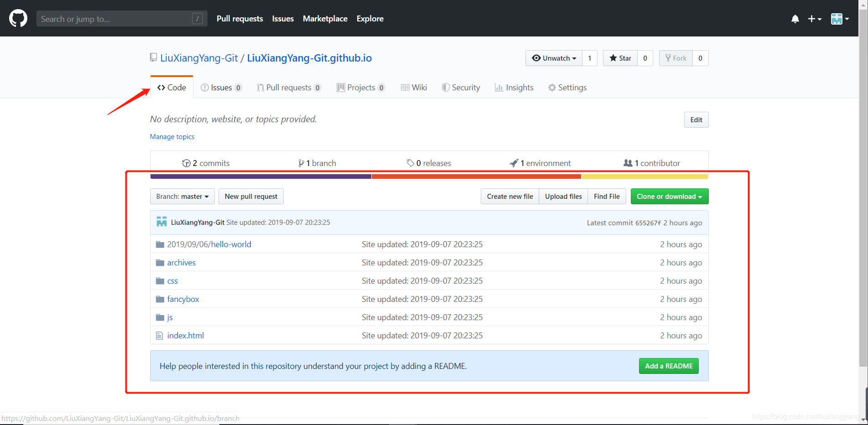Star this repository

[620, 58]
